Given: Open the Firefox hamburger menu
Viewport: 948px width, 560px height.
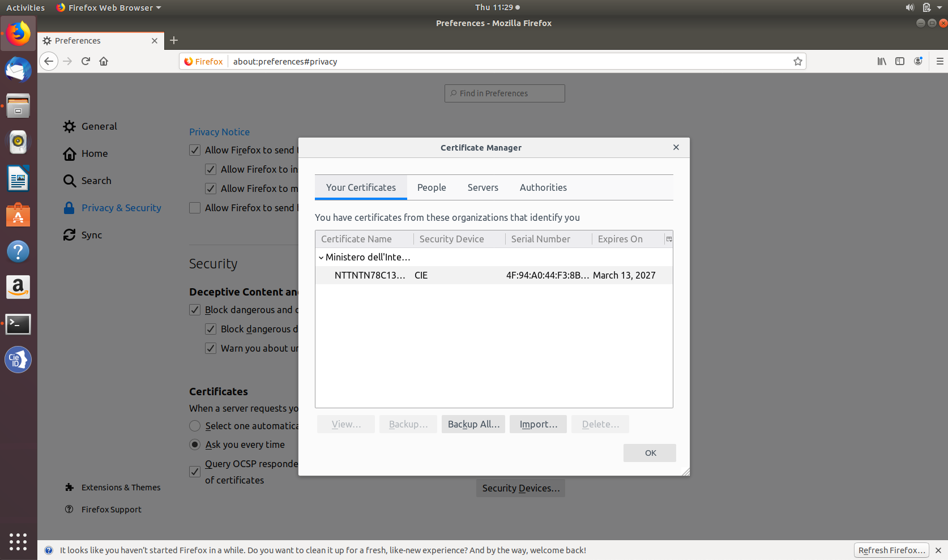Looking at the screenshot, I should (940, 61).
